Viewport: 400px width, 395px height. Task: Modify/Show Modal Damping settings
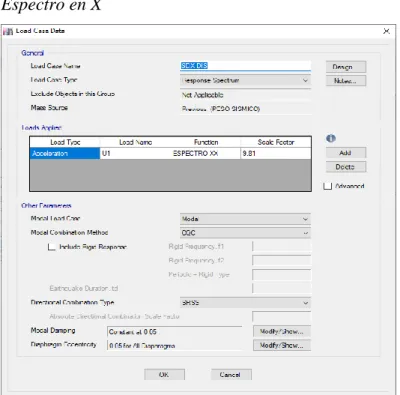282,331
